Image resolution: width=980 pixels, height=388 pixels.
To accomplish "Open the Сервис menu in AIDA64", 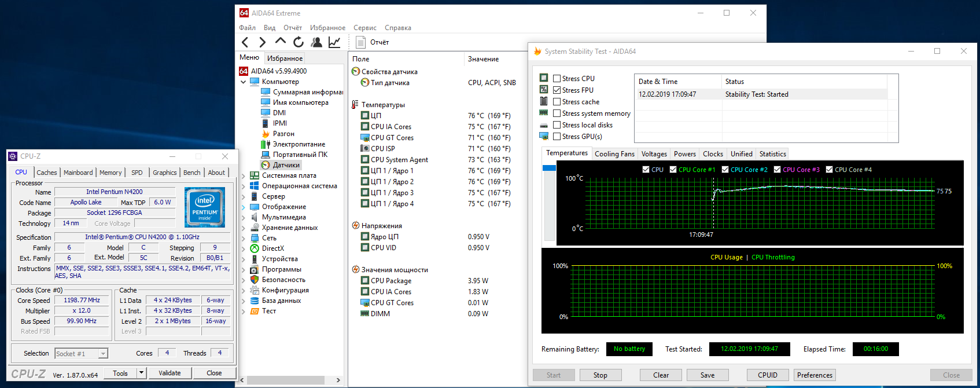I will (x=364, y=28).
